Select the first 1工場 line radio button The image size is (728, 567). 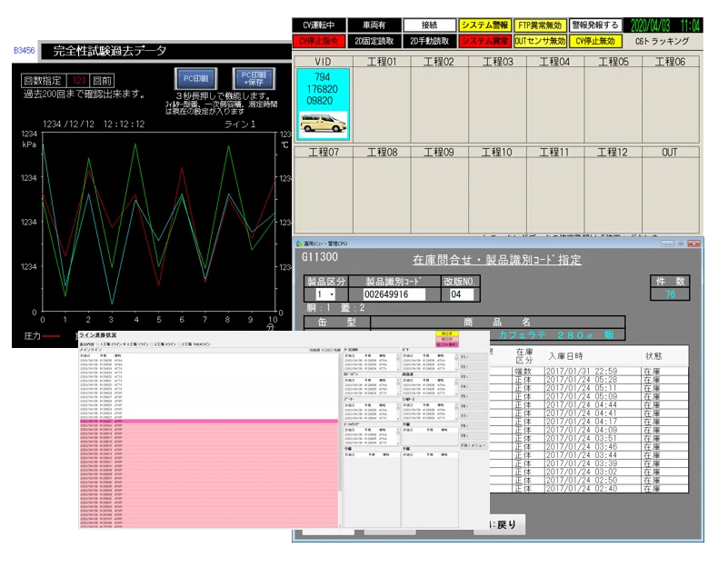point(98,344)
